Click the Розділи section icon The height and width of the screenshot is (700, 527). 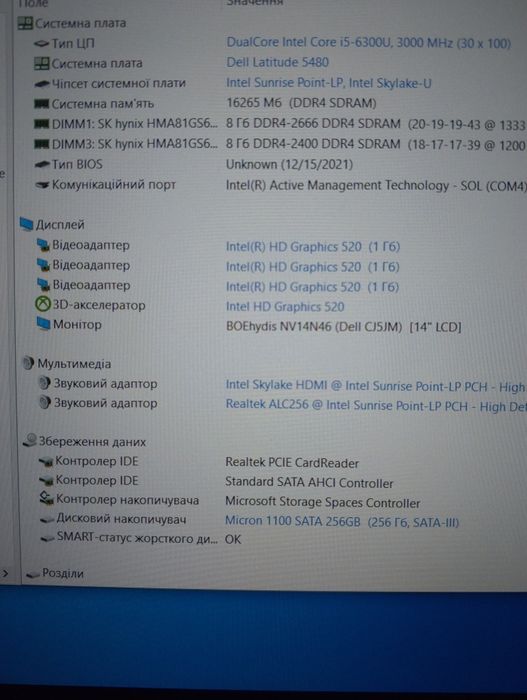(x=32, y=575)
